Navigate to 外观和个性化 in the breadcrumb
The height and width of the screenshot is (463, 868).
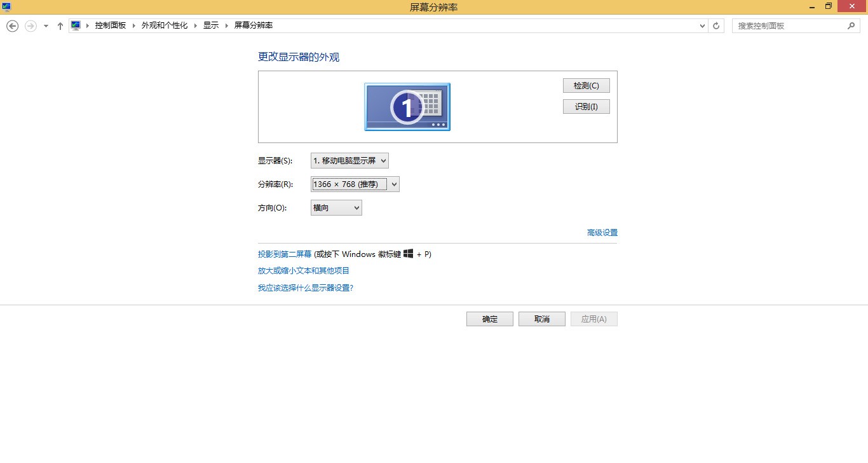[x=164, y=25]
